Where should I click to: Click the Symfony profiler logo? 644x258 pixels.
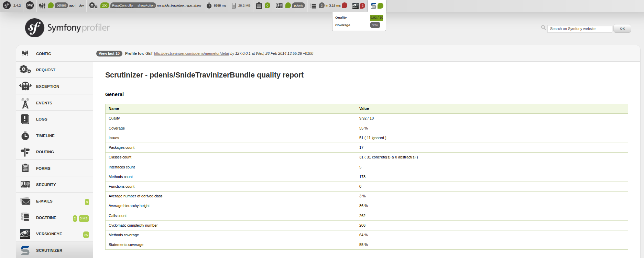[67, 28]
